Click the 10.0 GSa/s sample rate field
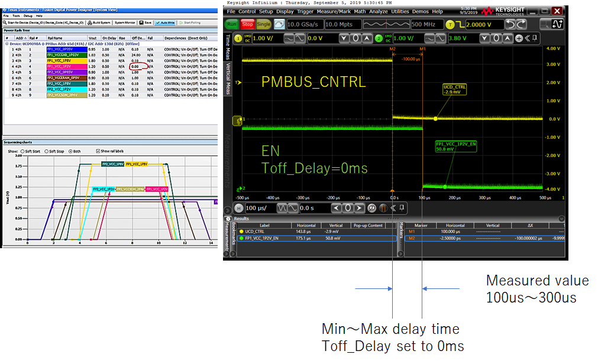This screenshot has width=598, height=364. [x=305, y=24]
